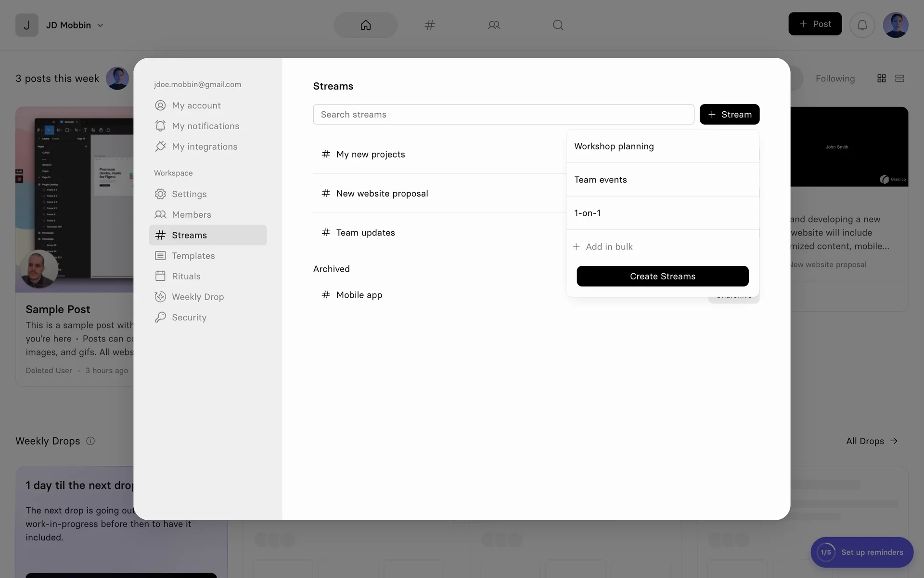Open the streams hashtag icon in top bar
This screenshot has height=578, width=924.
click(430, 25)
